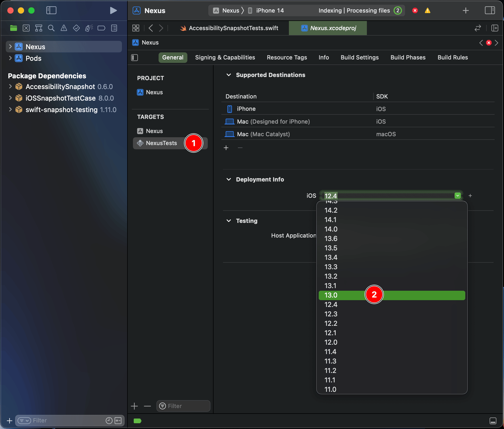The image size is (504, 429).
Task: Click the Pods group icon in navigator
Action: [x=19, y=58]
